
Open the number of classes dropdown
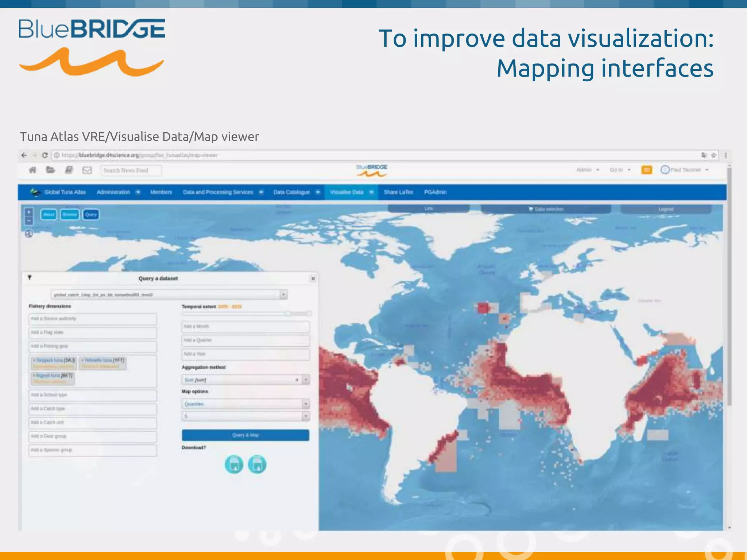246,416
